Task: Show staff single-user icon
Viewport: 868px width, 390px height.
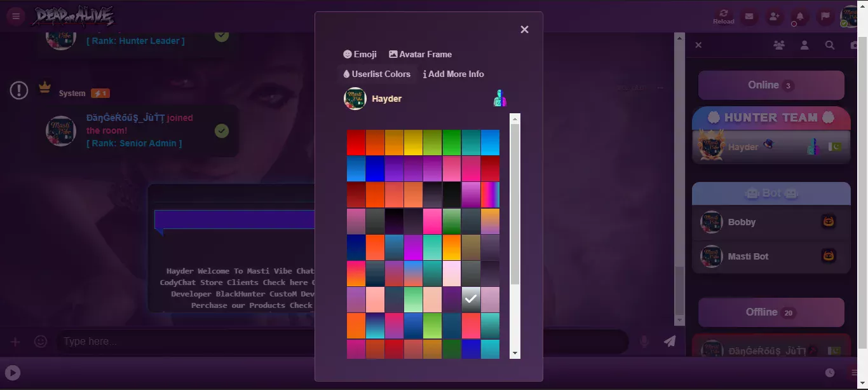Action: point(804,45)
